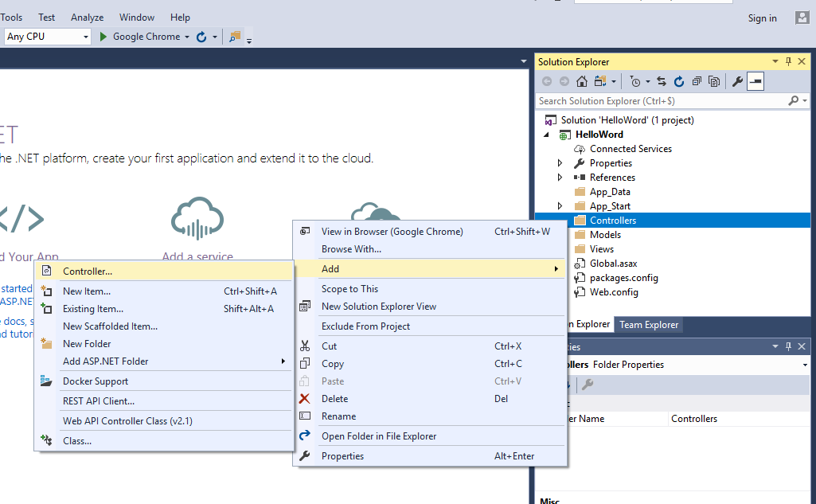Click the Find in Files toolbar icon

click(x=235, y=36)
